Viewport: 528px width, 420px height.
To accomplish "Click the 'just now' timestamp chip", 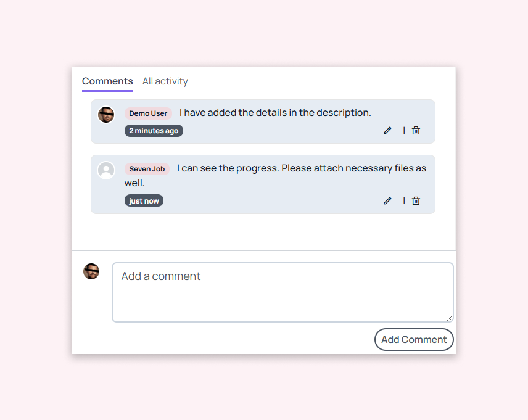I will [144, 200].
